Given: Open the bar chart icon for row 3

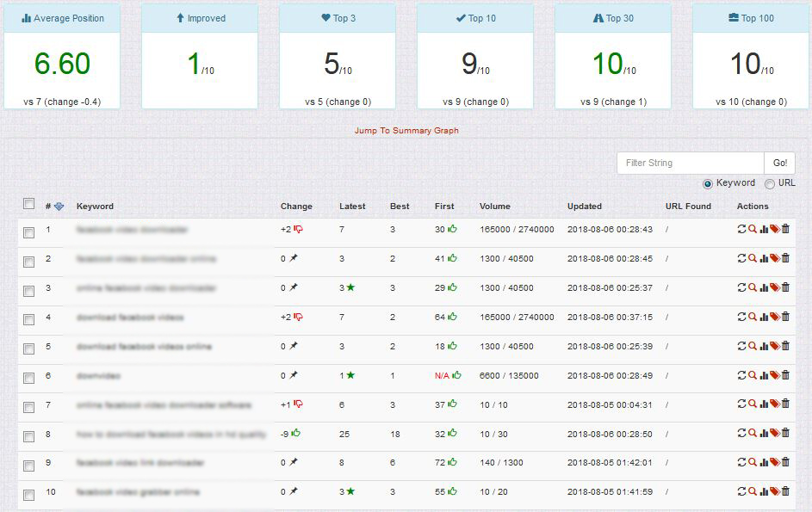Looking at the screenshot, I should [x=764, y=288].
